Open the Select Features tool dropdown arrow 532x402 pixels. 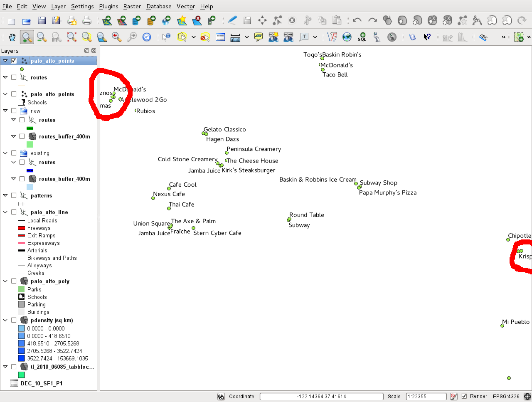click(x=193, y=37)
